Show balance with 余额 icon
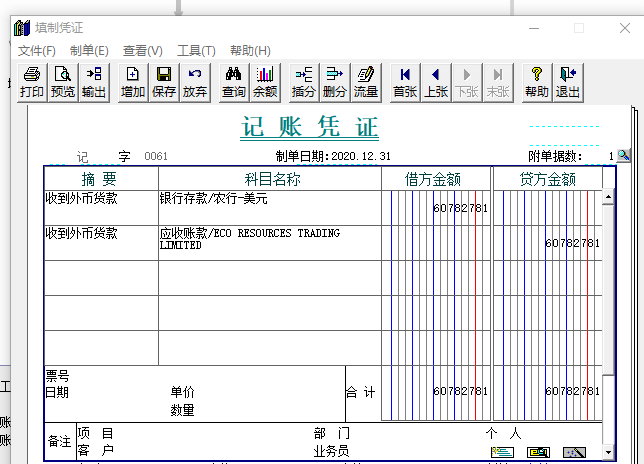Screen dimensions: 644x464 [x=265, y=83]
